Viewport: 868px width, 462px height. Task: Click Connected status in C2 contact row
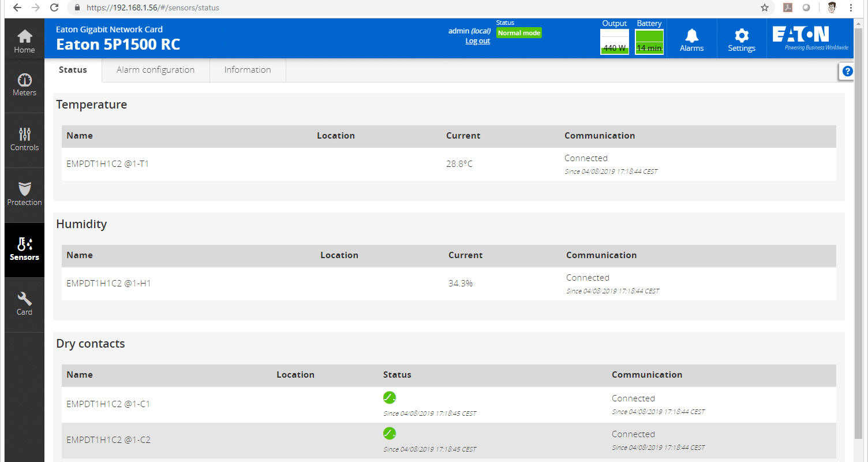coord(633,434)
